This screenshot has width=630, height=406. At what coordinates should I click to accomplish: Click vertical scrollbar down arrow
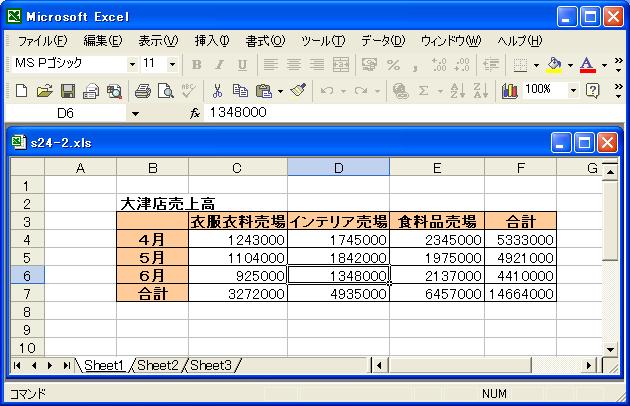(x=610, y=349)
